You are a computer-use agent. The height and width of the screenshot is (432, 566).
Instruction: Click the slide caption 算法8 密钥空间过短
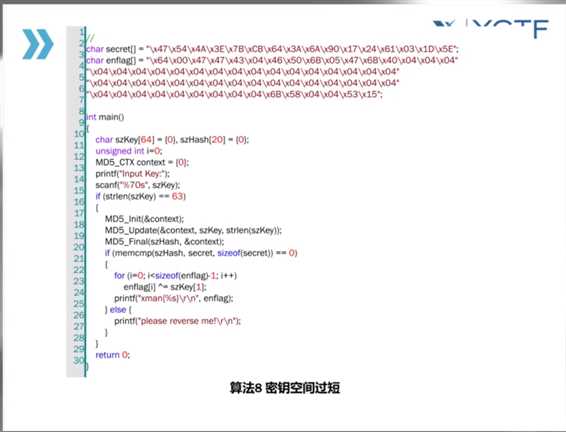[x=285, y=388]
